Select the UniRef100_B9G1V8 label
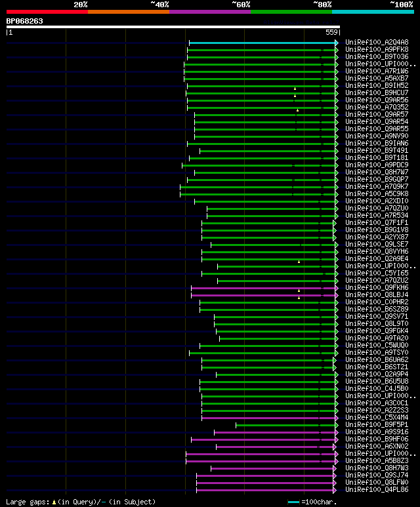 pyautogui.click(x=377, y=230)
